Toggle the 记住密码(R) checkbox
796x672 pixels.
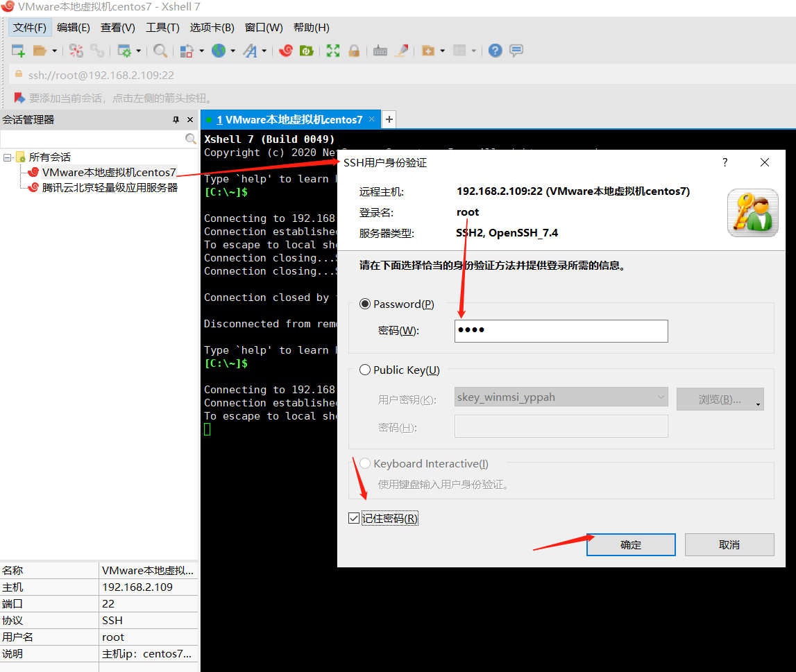pos(354,518)
